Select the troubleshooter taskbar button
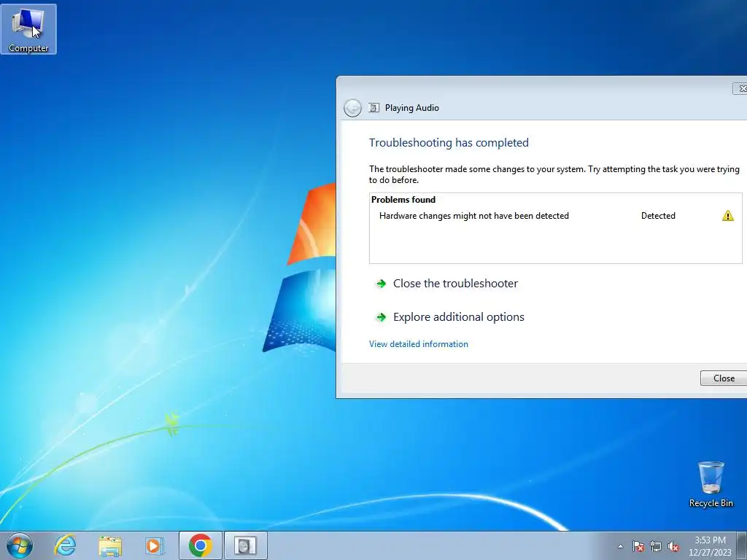This screenshot has width=747, height=560. pos(245,545)
